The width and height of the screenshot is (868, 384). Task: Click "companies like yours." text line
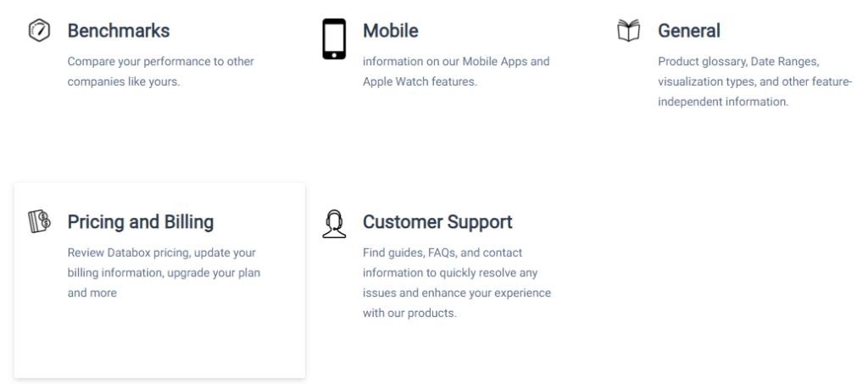[x=124, y=82]
